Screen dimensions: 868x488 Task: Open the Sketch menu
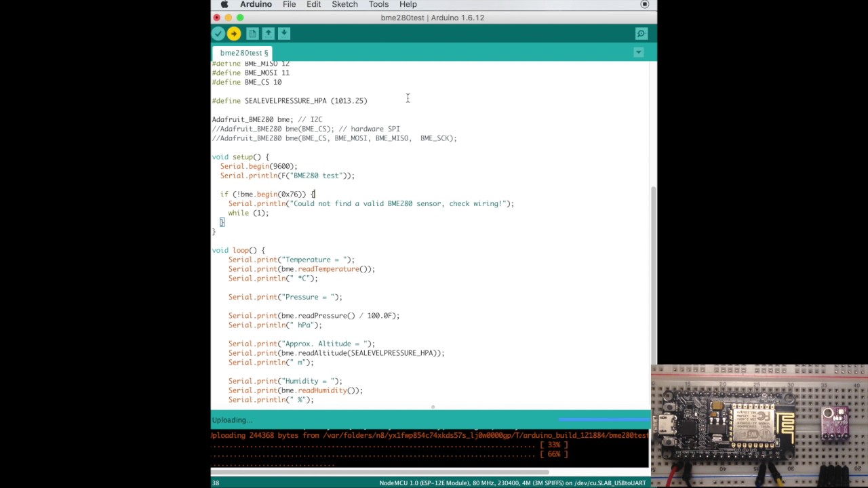pos(344,5)
